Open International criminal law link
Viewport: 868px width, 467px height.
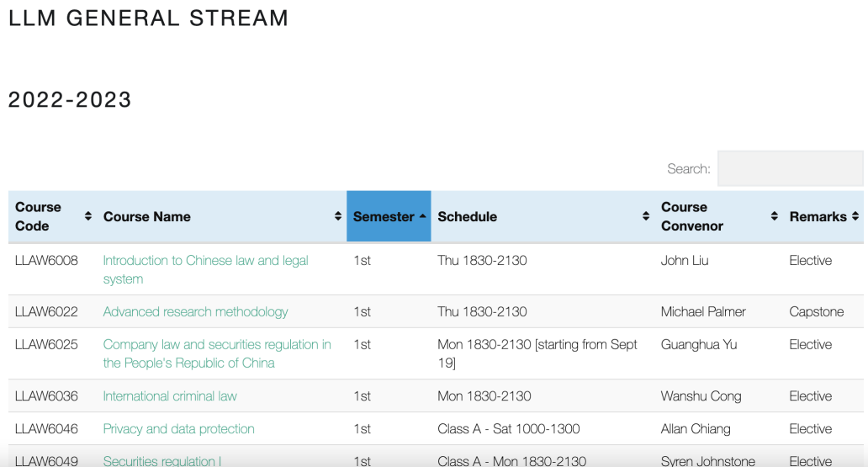(x=170, y=396)
